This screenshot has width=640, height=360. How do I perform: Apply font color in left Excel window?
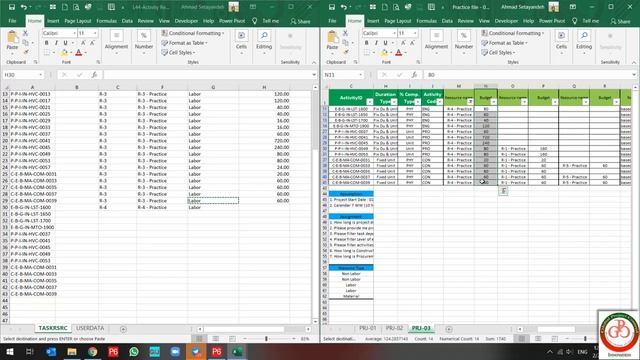coord(79,53)
